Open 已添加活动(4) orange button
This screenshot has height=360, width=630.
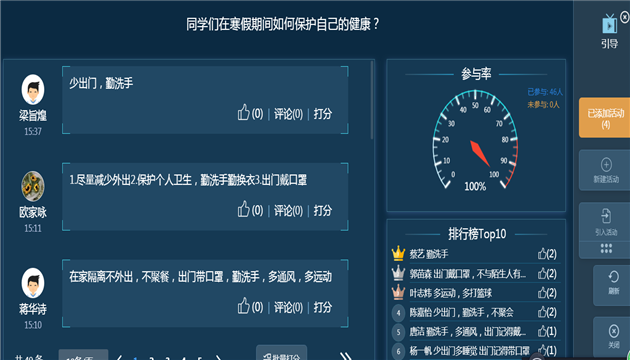(x=604, y=118)
